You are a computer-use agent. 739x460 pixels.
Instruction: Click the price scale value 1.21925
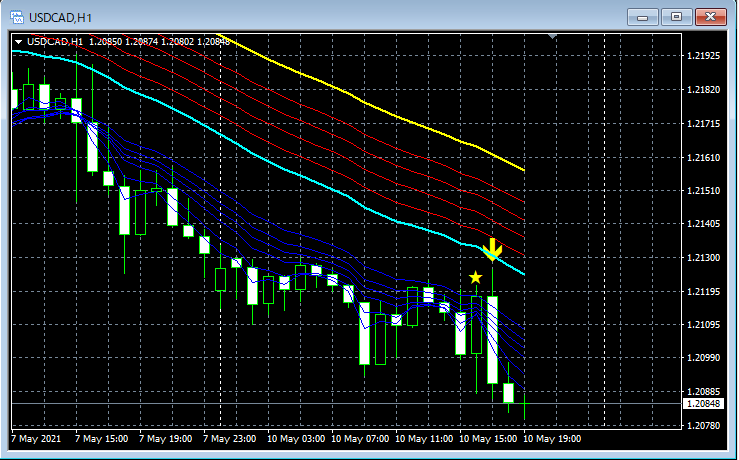[704, 56]
